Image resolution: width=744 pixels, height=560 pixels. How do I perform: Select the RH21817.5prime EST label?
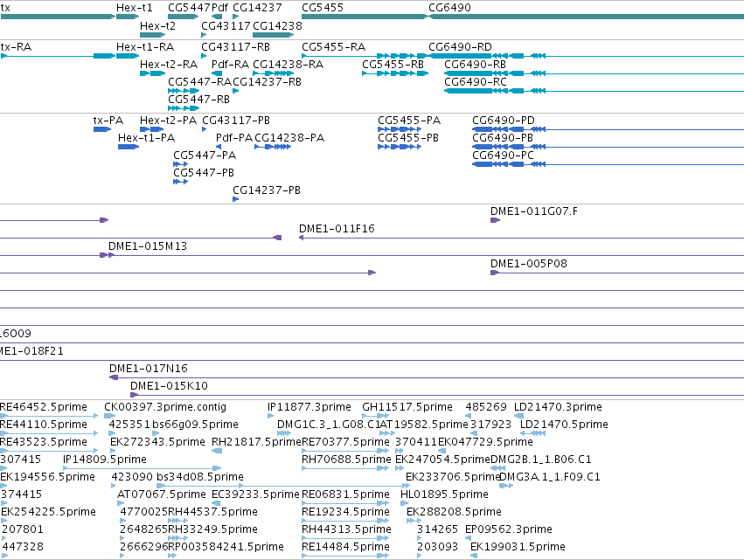257,442
